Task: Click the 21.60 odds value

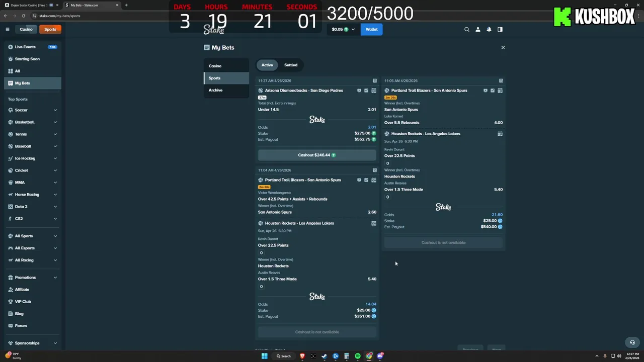Action: 497,215
